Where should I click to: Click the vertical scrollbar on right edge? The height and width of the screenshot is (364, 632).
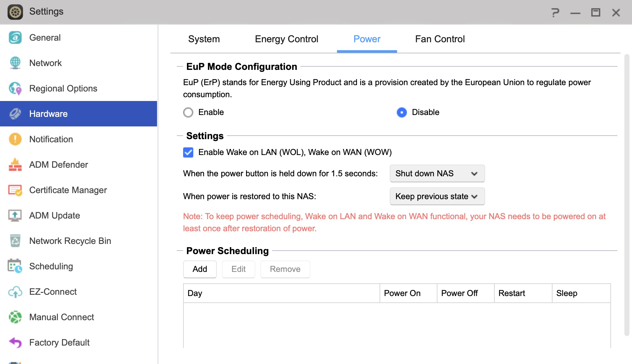click(627, 195)
